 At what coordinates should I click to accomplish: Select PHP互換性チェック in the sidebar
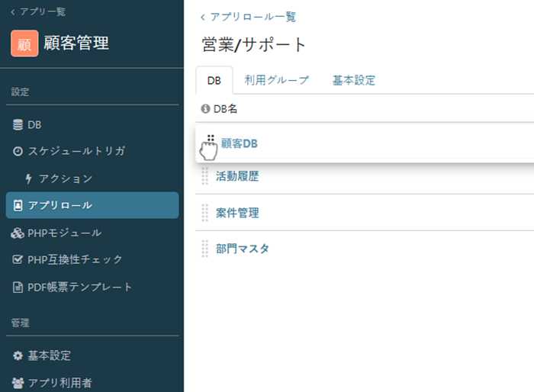click(75, 259)
